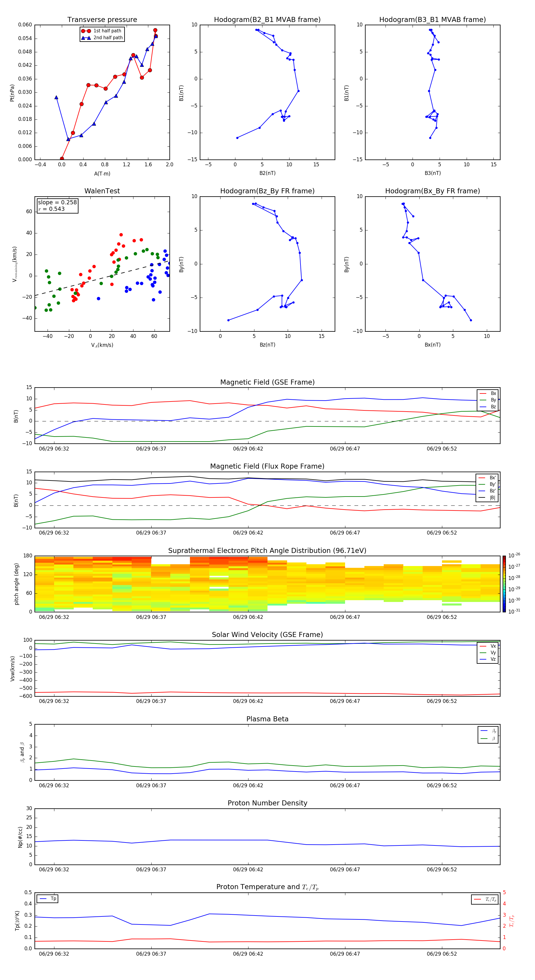Select Vx entry in velocity legend
535x980 pixels.
coord(488,646)
